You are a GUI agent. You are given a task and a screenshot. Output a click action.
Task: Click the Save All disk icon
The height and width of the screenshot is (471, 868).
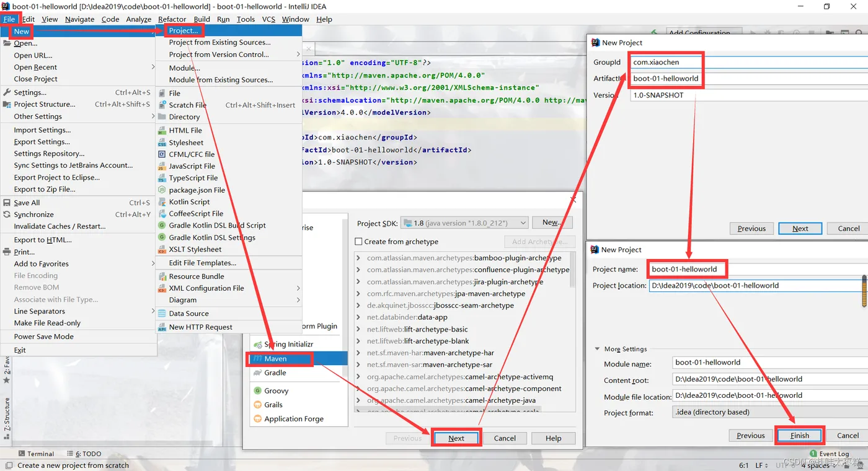pyautogui.click(x=7, y=203)
